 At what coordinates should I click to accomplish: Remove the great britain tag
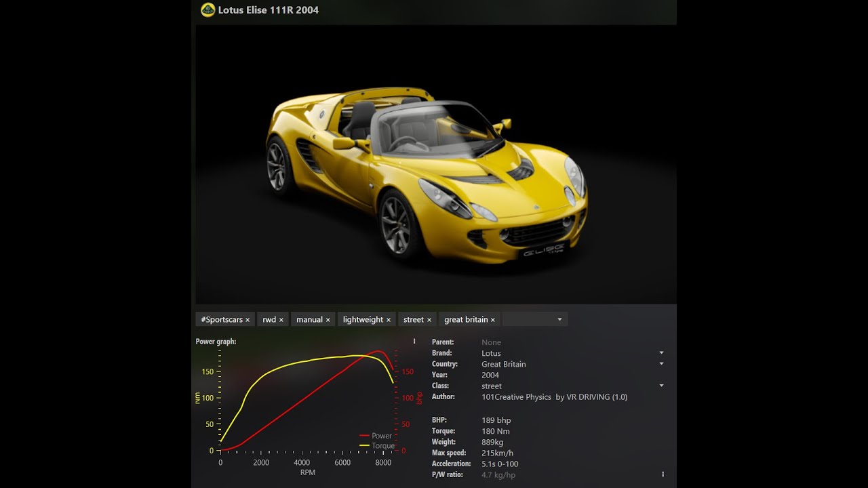493,320
